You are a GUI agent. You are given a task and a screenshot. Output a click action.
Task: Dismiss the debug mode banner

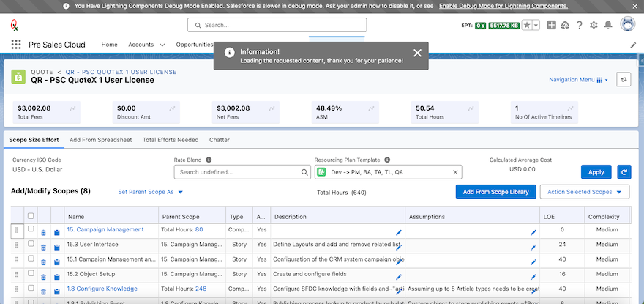pos(635,6)
